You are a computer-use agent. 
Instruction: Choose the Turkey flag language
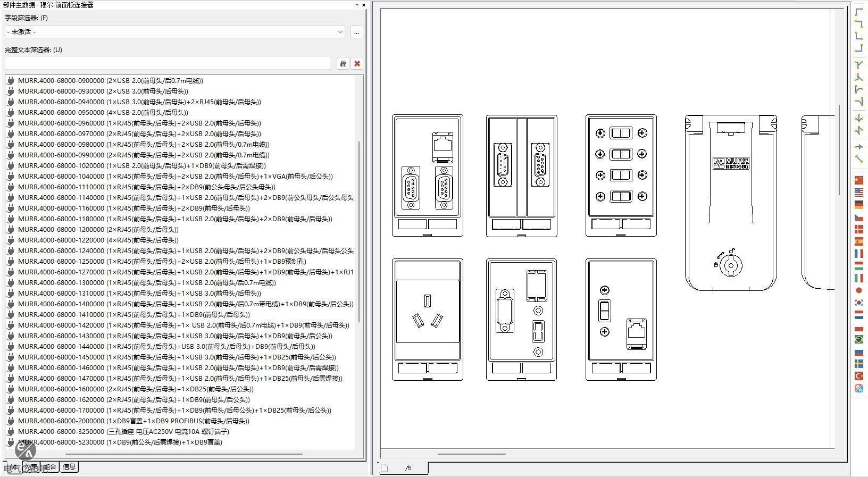click(x=858, y=376)
